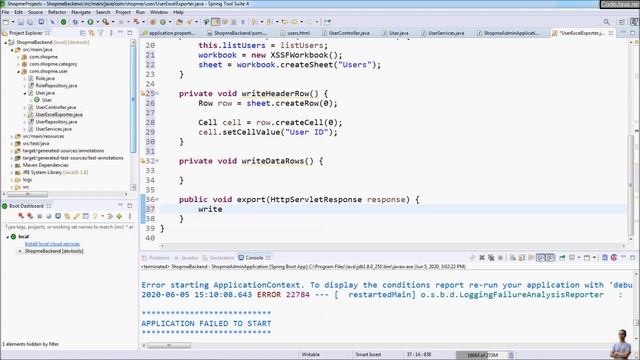Click the filter icon in Project Explorer
This screenshot has width=640, height=360.
coord(101,33)
